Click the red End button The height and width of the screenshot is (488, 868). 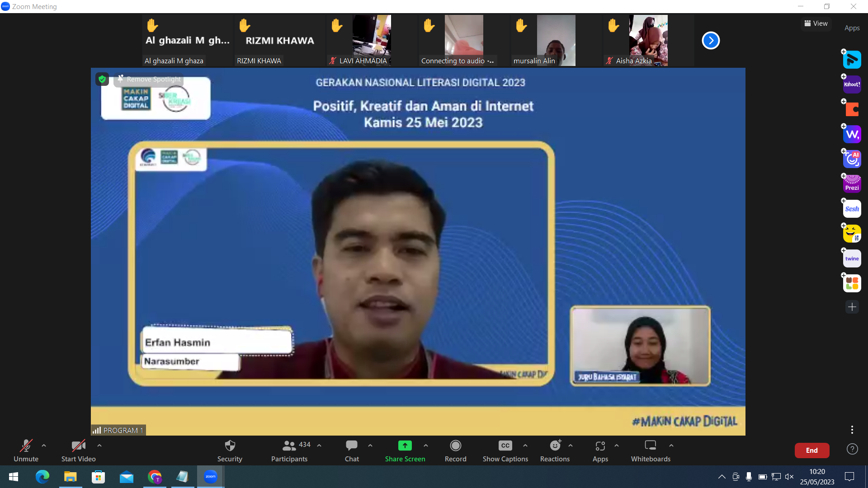click(x=812, y=450)
